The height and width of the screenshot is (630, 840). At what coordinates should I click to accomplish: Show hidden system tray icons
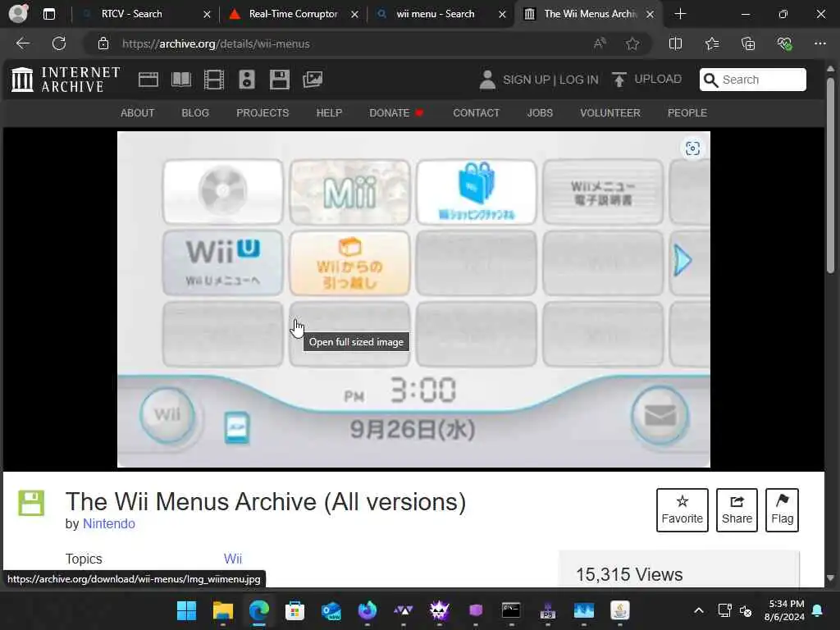pos(699,610)
